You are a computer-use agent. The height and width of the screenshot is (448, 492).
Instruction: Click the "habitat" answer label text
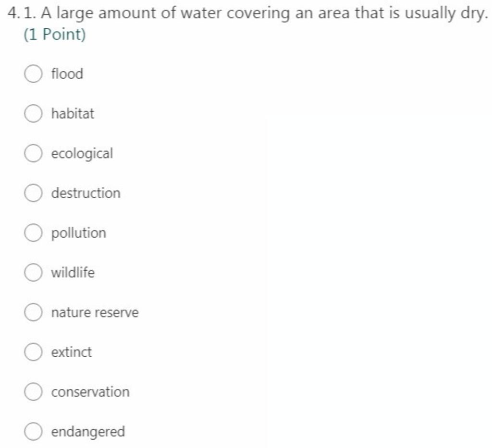tap(73, 114)
